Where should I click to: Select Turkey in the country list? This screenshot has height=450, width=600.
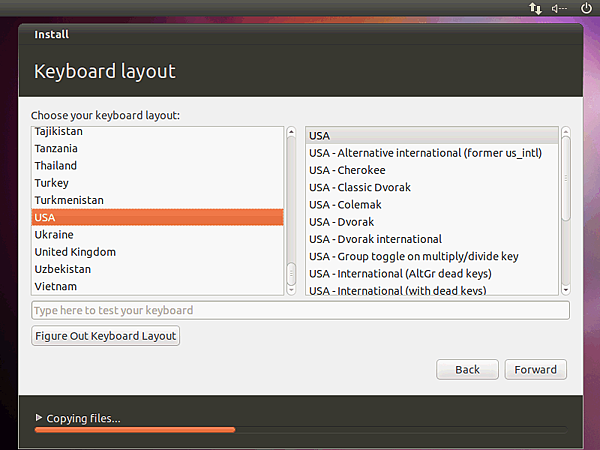click(x=157, y=183)
